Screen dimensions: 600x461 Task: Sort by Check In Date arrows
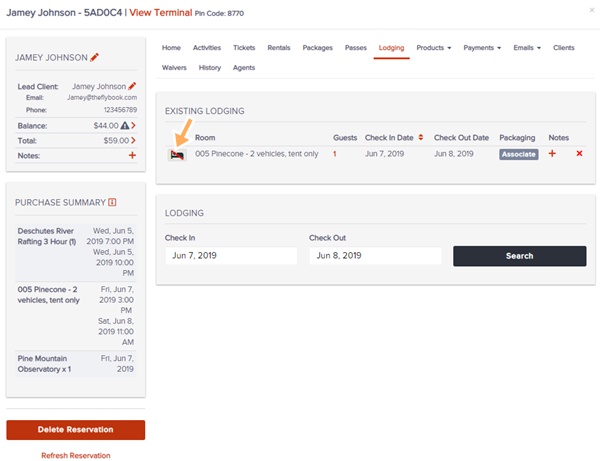[421, 137]
